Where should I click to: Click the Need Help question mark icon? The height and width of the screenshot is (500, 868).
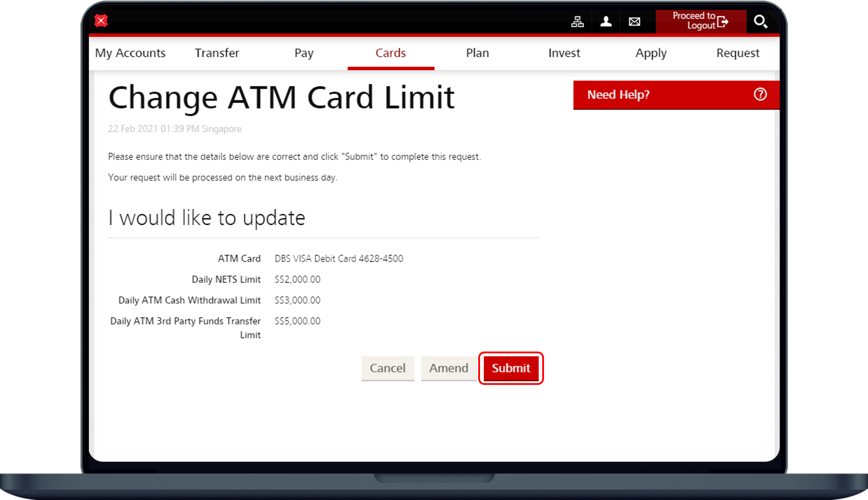[760, 94]
